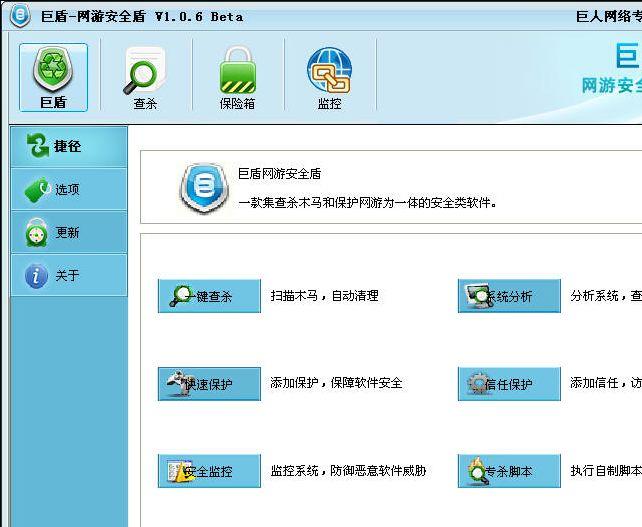Screen dimensions: 642x527
Task: Open the 更新 sidebar tab
Action: pos(69,232)
